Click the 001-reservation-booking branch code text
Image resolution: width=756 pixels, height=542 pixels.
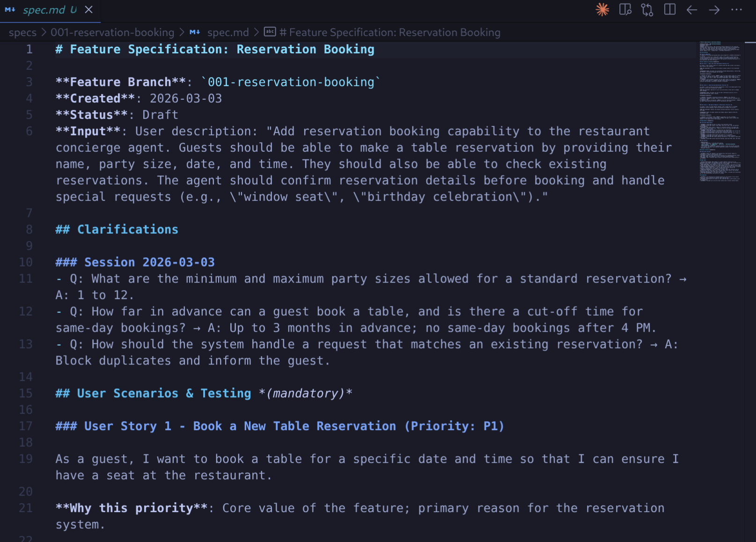[x=291, y=82]
